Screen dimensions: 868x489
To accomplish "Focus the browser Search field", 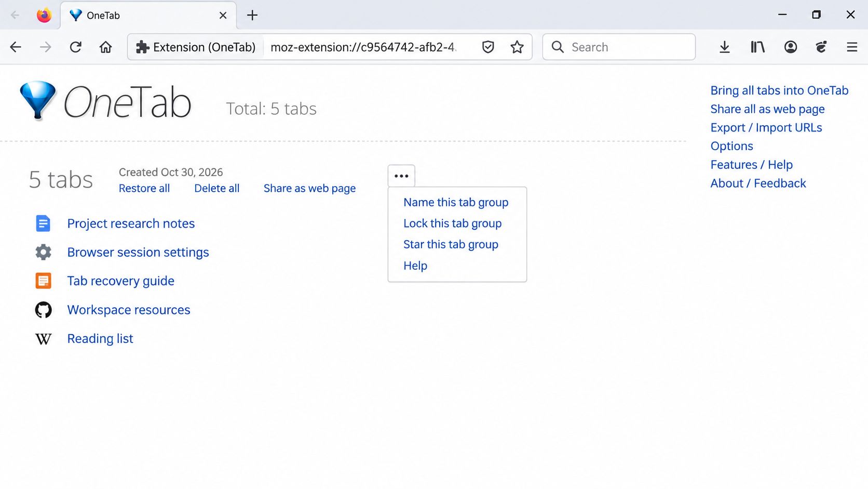I will (x=619, y=47).
